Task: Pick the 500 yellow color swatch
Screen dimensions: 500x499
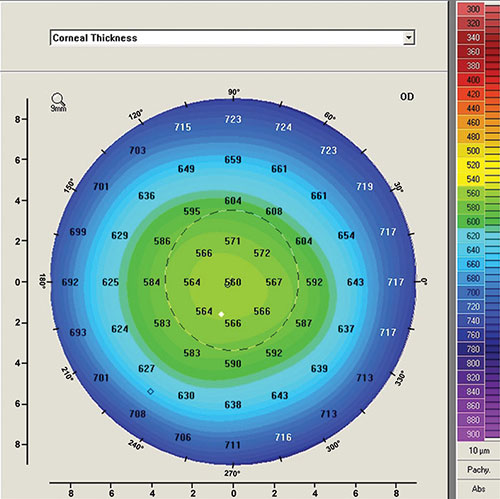Action: (x=470, y=151)
